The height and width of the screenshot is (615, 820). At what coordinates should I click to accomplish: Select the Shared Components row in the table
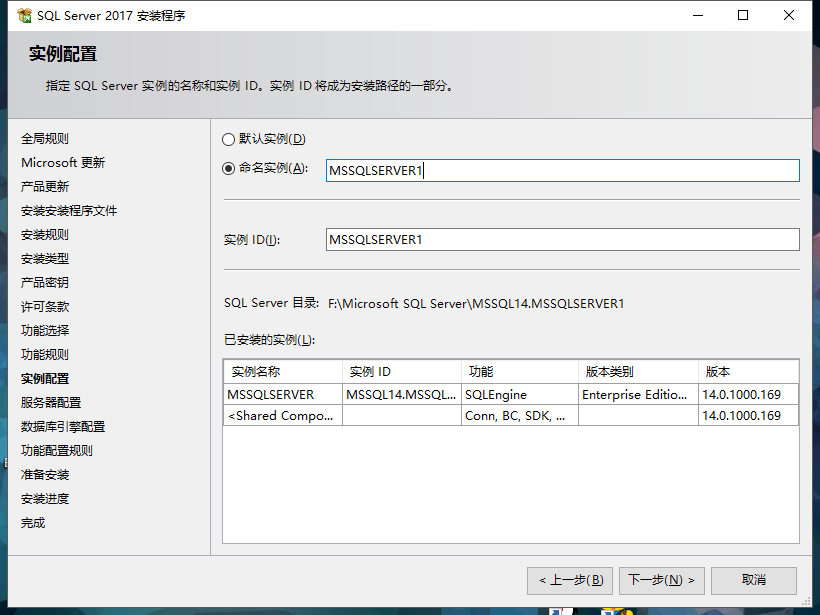(x=282, y=416)
